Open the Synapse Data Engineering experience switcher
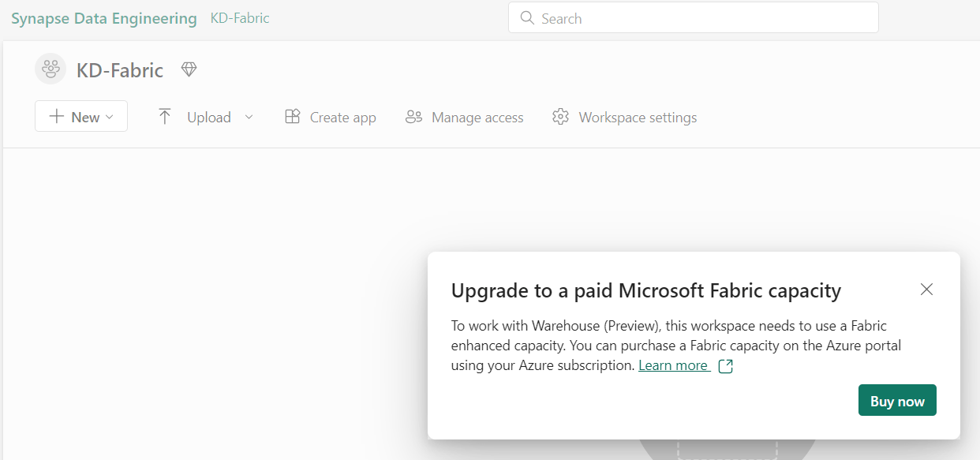The width and height of the screenshot is (980, 460). point(104,18)
